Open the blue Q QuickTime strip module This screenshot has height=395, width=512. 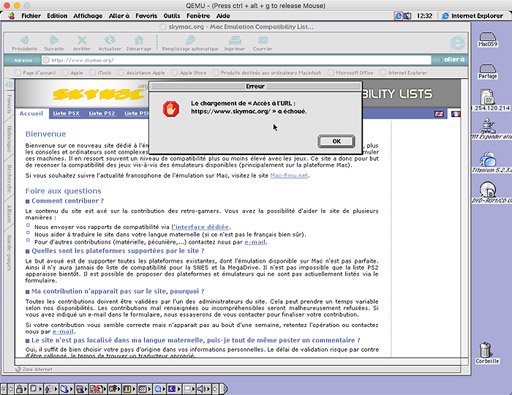coord(159,389)
